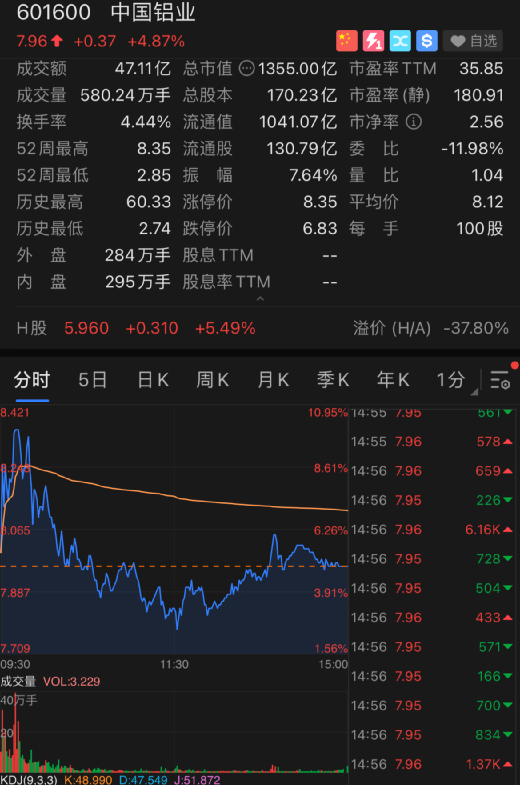The height and width of the screenshot is (785, 520).
Task: Tap the intraday price line chart
Action: point(174,531)
